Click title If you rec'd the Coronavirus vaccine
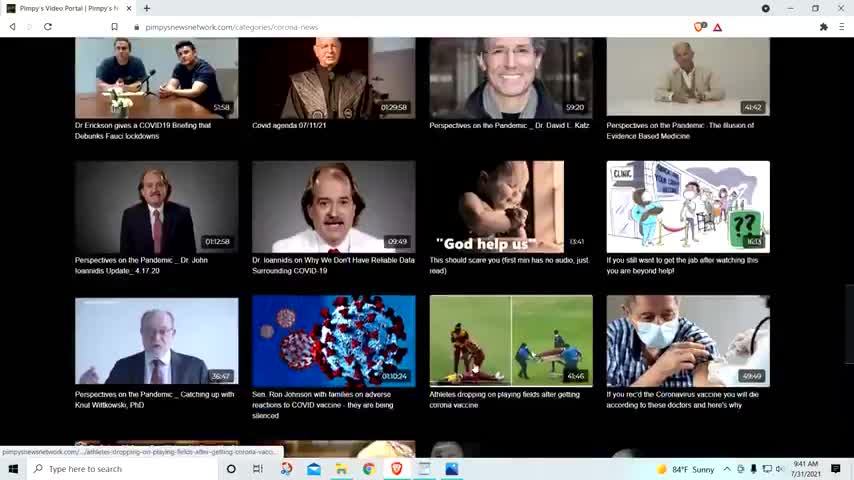Image resolution: width=854 pixels, height=480 pixels. [x=682, y=399]
